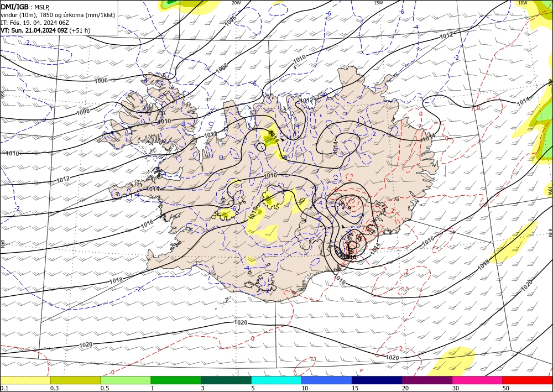553x392 pixels.
Task: Click the legend tick label 15
Action: tap(355, 388)
